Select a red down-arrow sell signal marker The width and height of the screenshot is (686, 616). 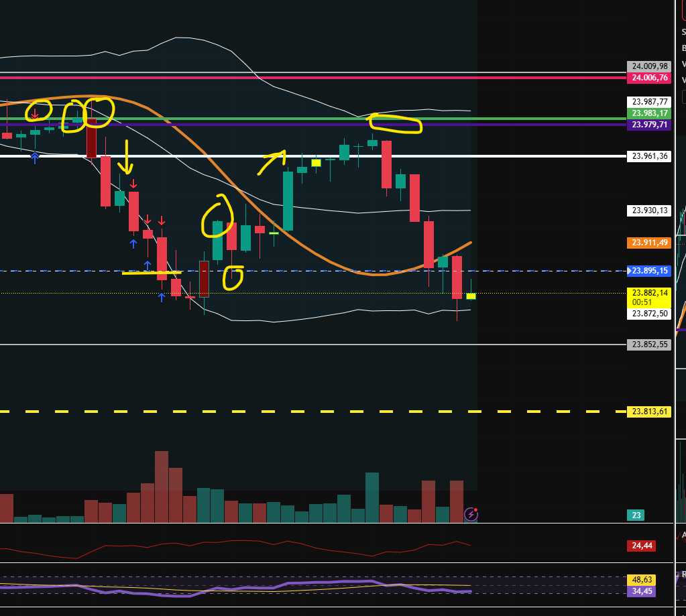point(133,182)
